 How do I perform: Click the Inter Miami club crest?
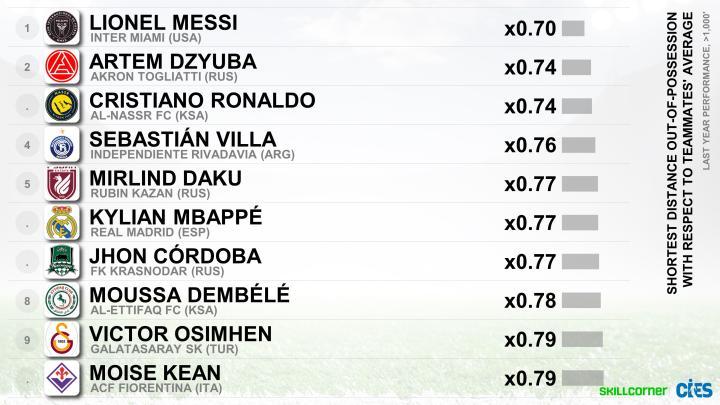(62, 28)
